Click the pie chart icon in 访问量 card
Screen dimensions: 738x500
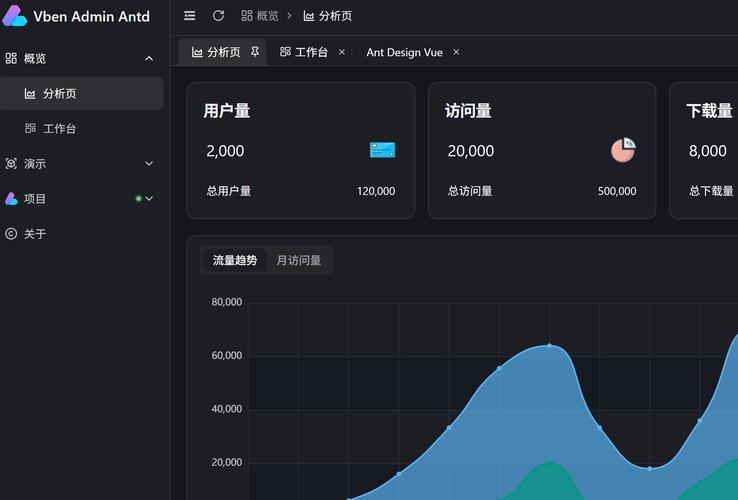click(x=624, y=150)
